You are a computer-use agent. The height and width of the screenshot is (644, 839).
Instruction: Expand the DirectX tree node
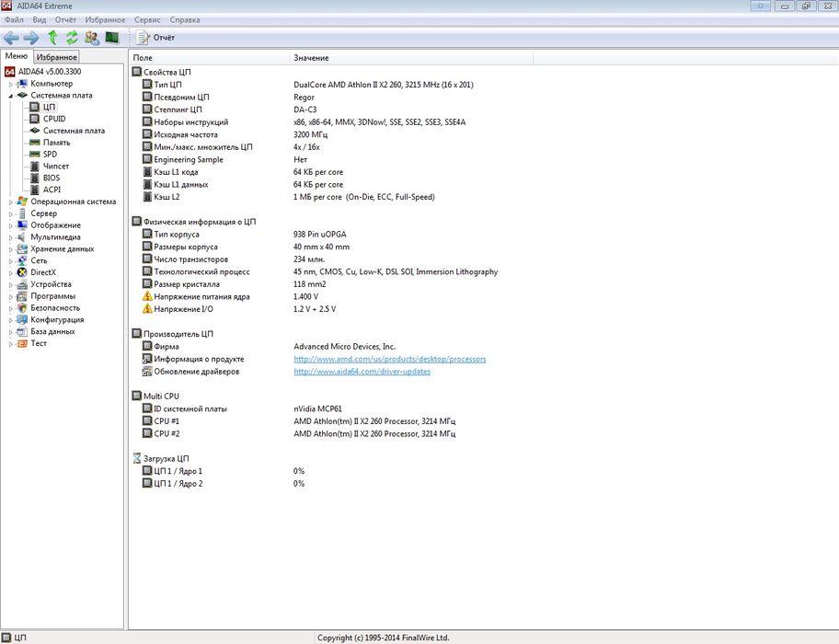(x=10, y=273)
